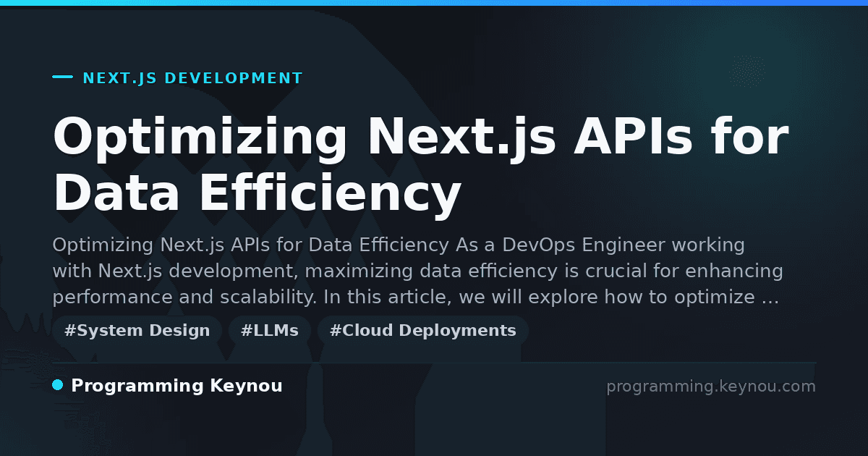
Task: Click the #LLMs tag
Action: coord(270,331)
